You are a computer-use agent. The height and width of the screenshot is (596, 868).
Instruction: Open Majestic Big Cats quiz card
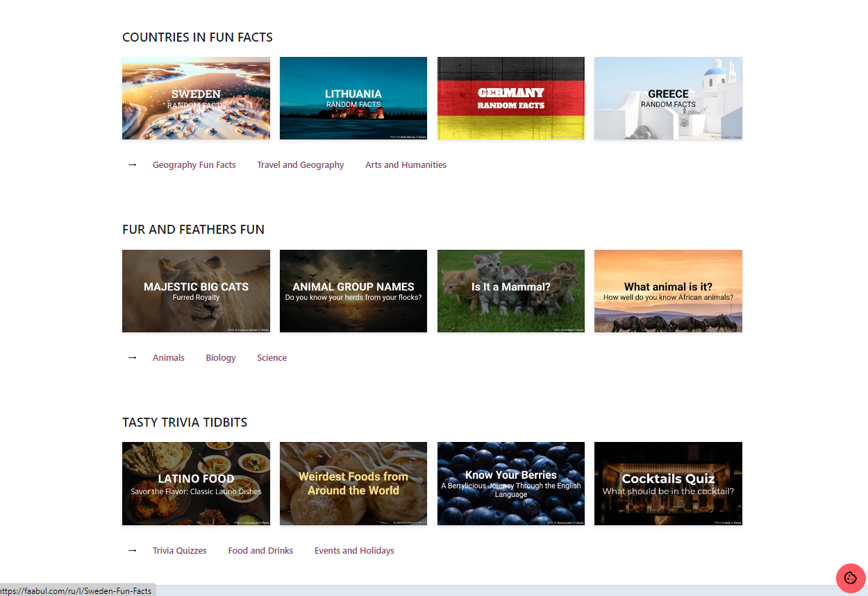196,291
